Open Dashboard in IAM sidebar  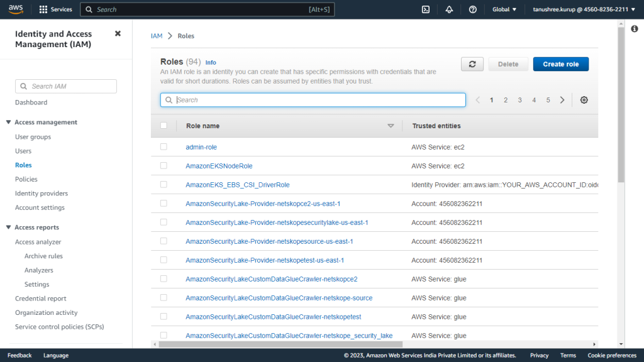tap(31, 102)
